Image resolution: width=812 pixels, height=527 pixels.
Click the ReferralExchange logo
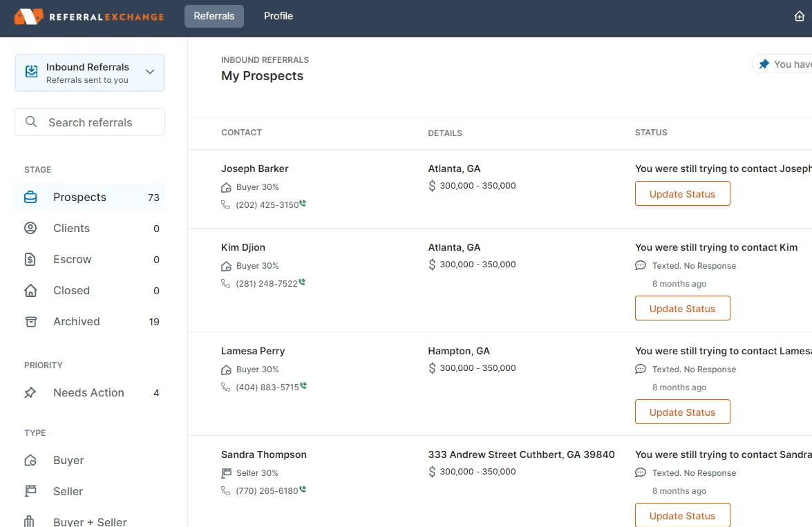coord(88,17)
